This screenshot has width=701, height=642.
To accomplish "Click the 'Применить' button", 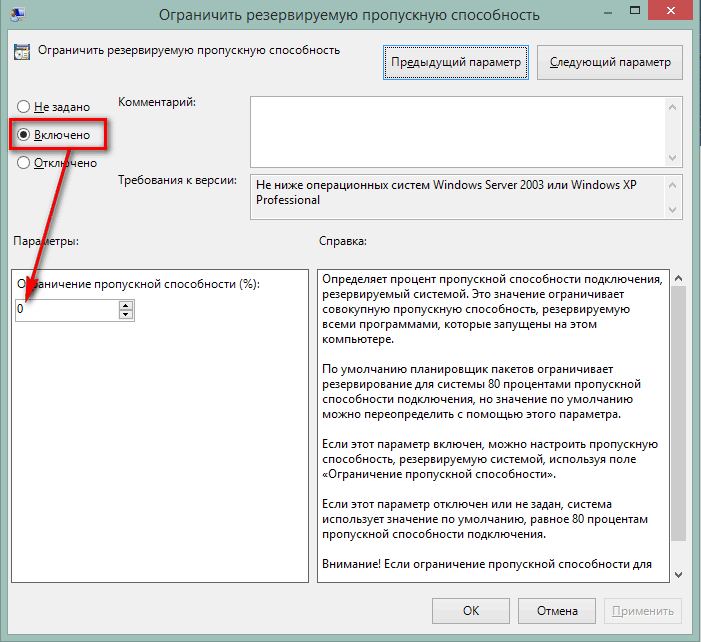I will click(x=643, y=610).
